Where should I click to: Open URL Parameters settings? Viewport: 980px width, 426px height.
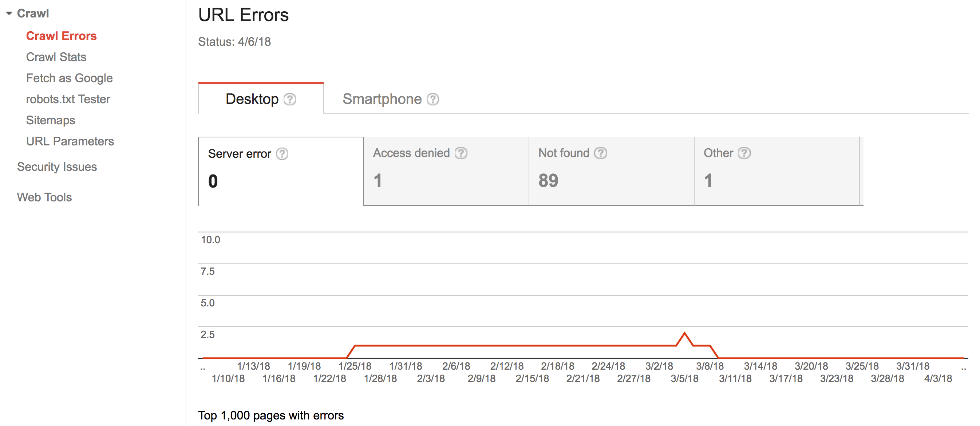[70, 141]
